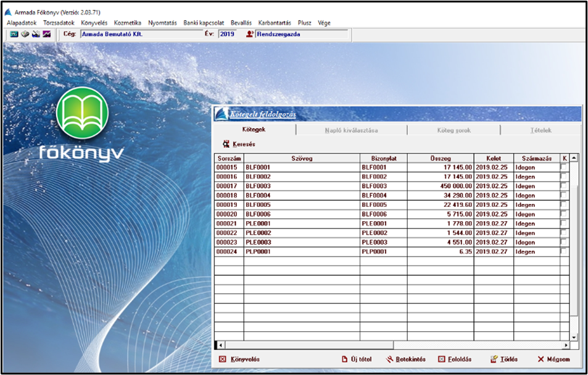Switch to the Tételek tab
Image resolution: width=588 pixels, height=375 pixels.
[x=540, y=130]
